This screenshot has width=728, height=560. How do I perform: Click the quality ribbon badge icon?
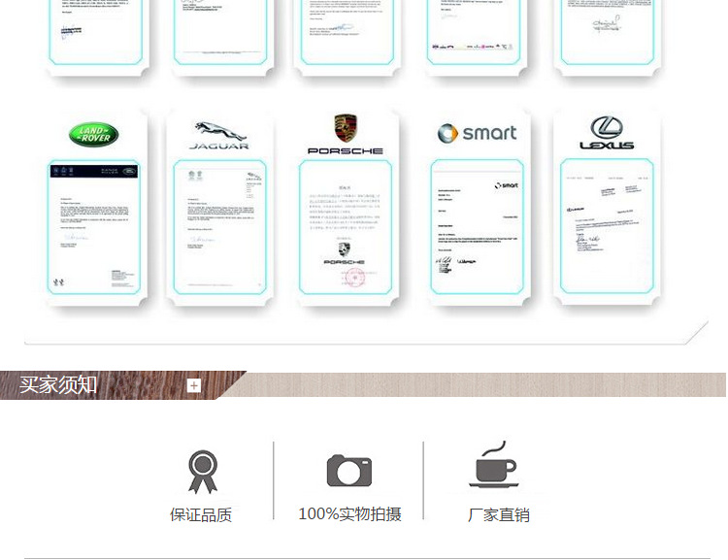203,472
